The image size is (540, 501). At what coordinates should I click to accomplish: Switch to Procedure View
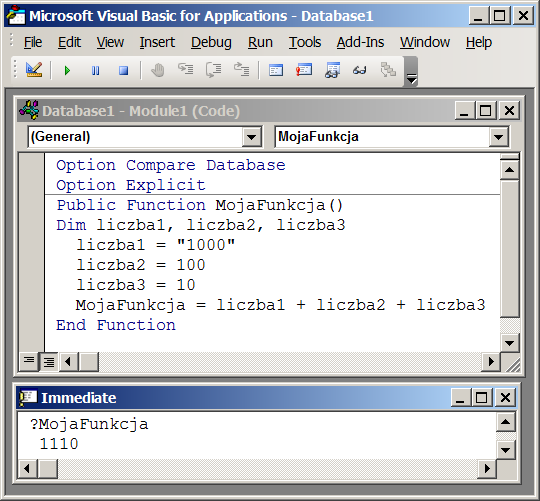pyautogui.click(x=29, y=361)
